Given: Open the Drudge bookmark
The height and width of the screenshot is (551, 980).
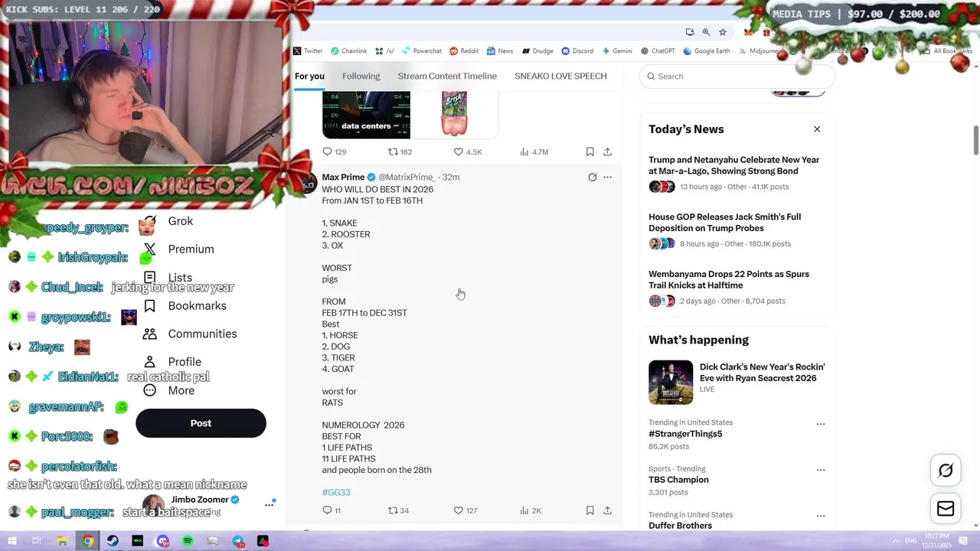Looking at the screenshot, I should (537, 51).
